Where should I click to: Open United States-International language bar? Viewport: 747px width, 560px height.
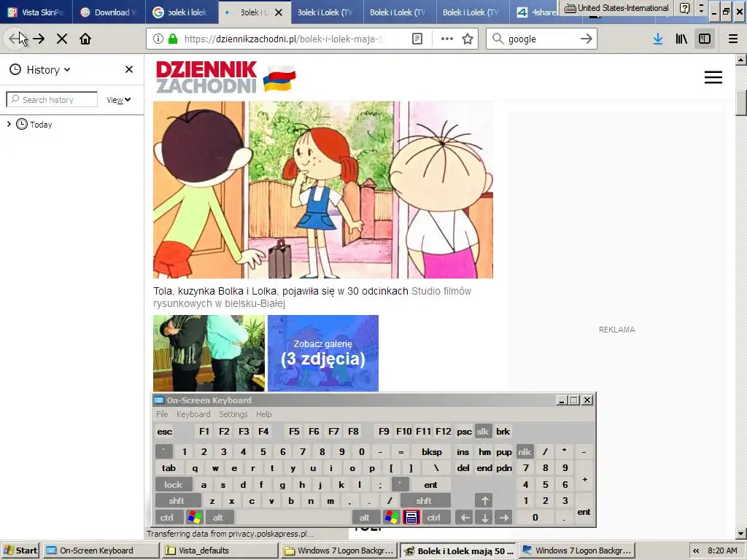pos(616,8)
